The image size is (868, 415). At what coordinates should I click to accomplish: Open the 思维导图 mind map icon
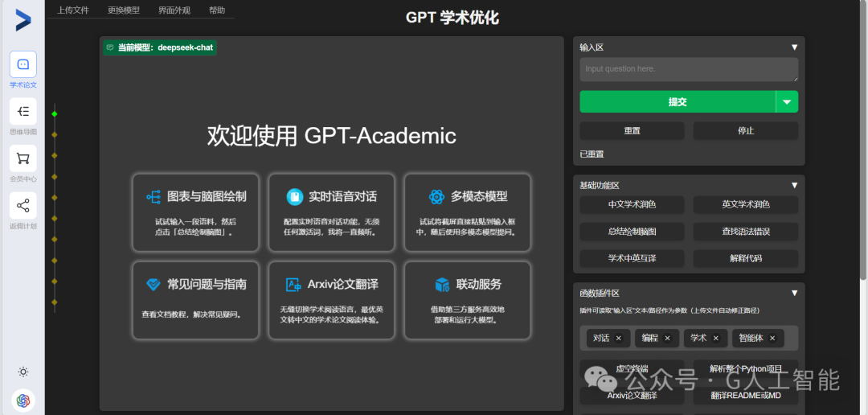[x=23, y=111]
